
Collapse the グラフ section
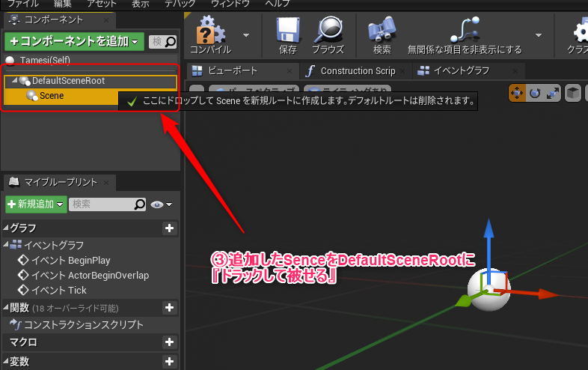click(x=7, y=228)
